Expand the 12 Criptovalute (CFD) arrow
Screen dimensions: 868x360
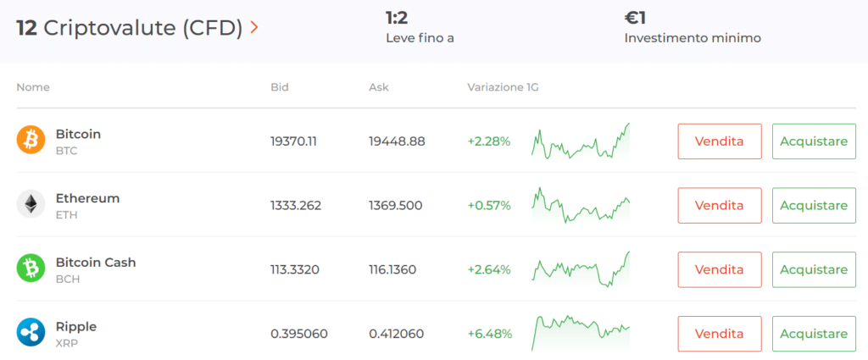254,27
